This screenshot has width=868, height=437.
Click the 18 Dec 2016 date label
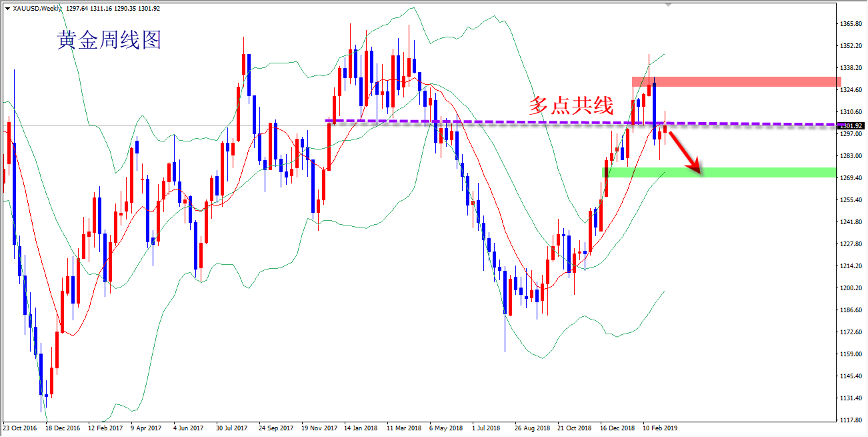(x=62, y=428)
